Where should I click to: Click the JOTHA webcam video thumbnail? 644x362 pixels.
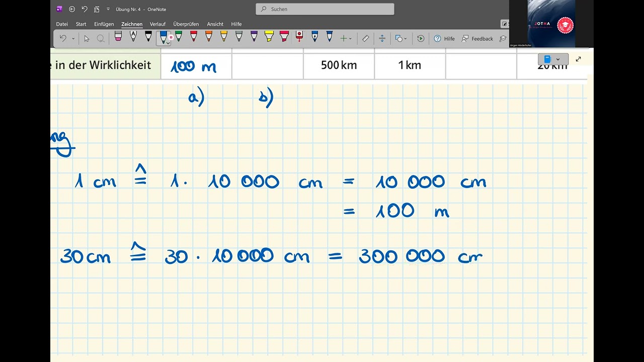(551, 24)
